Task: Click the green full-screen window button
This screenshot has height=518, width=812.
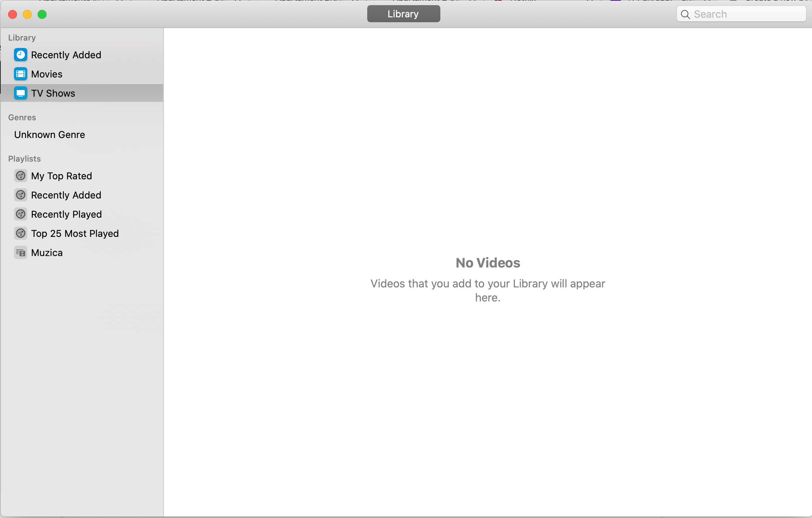Action: click(x=42, y=14)
